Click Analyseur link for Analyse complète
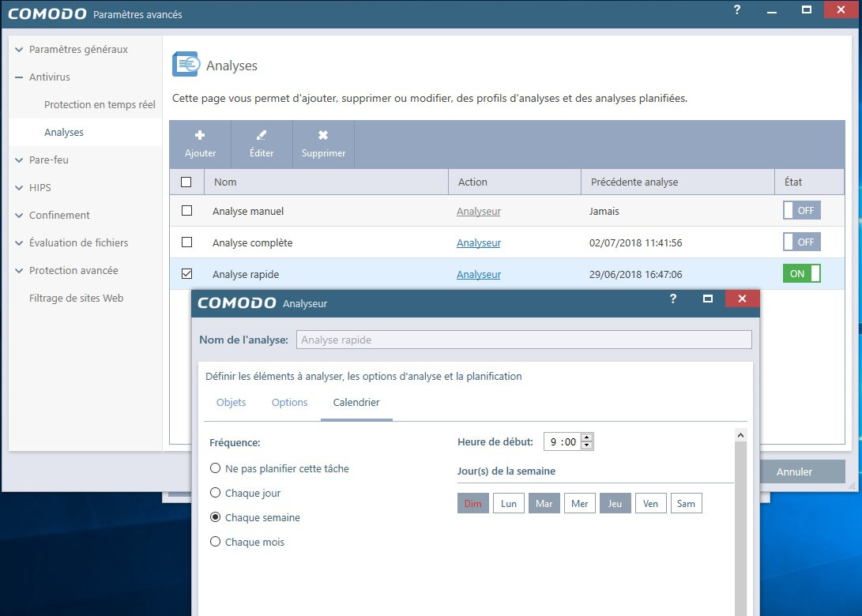 [478, 243]
